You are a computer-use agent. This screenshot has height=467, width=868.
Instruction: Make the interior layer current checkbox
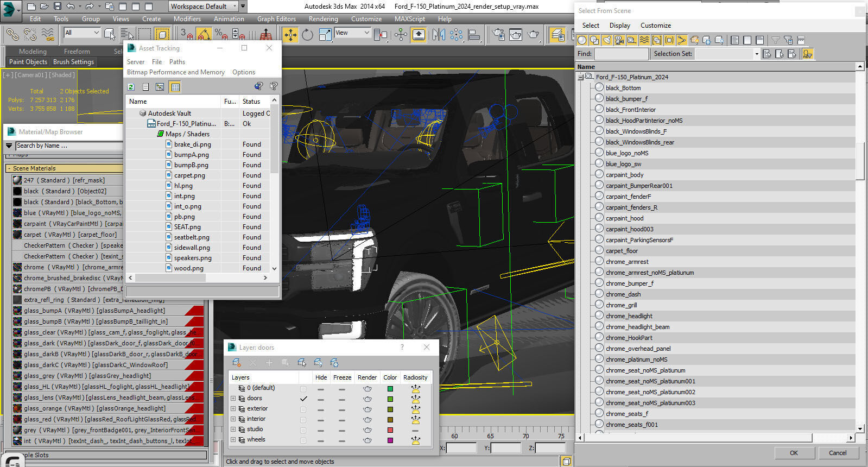(x=303, y=420)
